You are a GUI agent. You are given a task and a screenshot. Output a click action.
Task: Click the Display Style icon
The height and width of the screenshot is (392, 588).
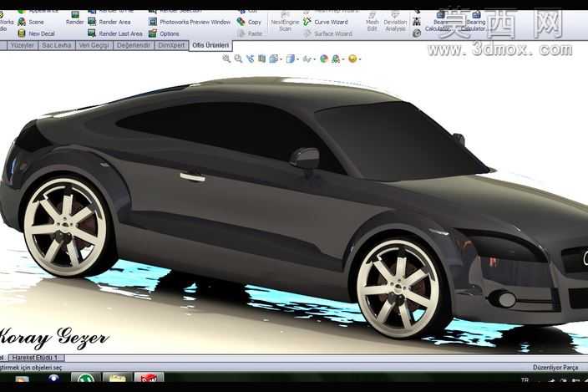click(x=291, y=59)
